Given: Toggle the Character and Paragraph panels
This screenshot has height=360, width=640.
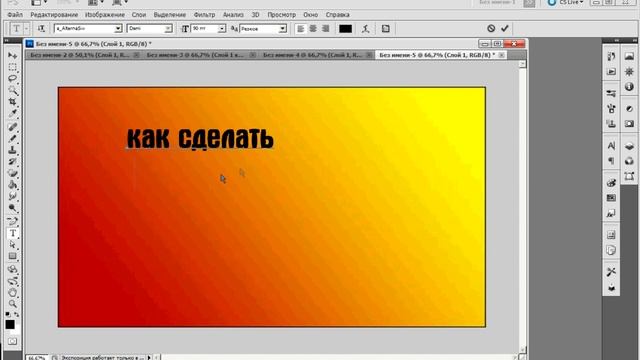Looking at the screenshot, I should (x=386, y=29).
